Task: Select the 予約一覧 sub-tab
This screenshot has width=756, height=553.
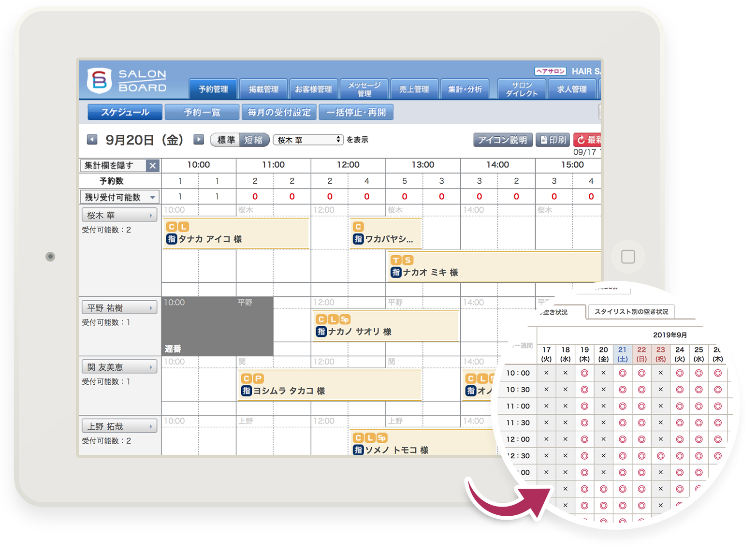Action: [x=202, y=112]
